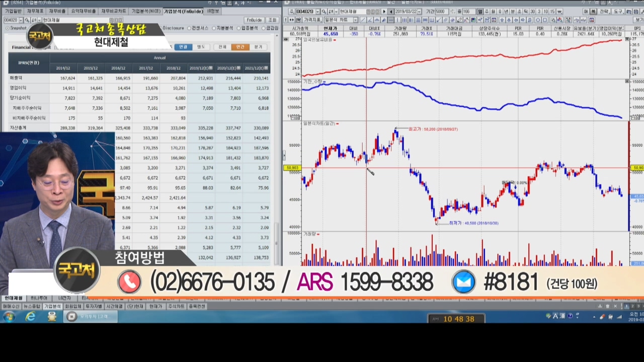Switch to the 기업분석(NICE) tab

[x=145, y=11]
